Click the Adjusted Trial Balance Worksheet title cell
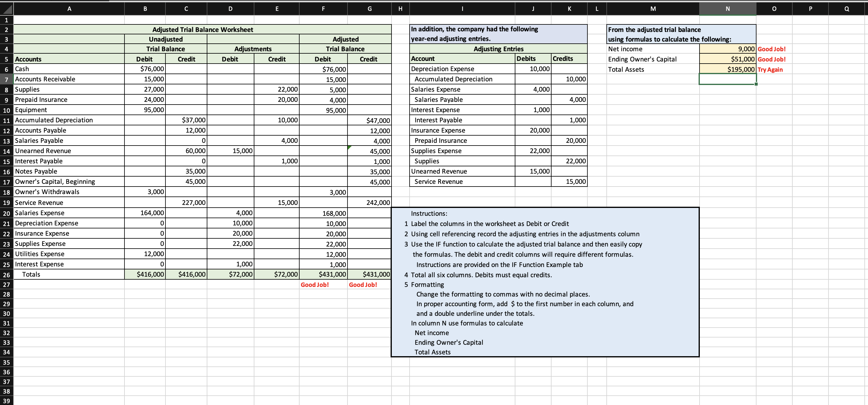The height and width of the screenshot is (405, 868). 202,30
